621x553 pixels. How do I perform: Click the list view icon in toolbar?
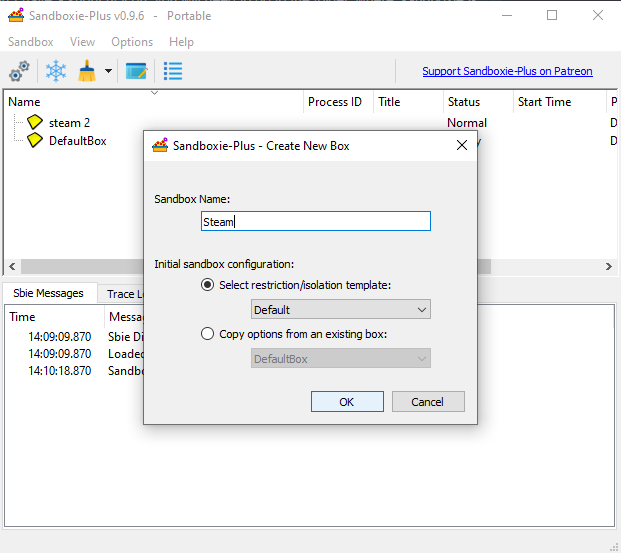(x=173, y=71)
